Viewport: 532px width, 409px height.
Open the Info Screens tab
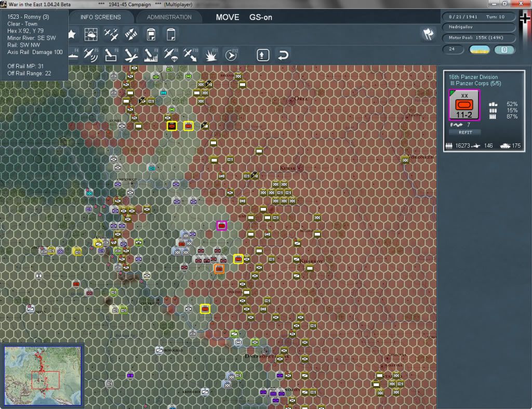pyautogui.click(x=100, y=17)
